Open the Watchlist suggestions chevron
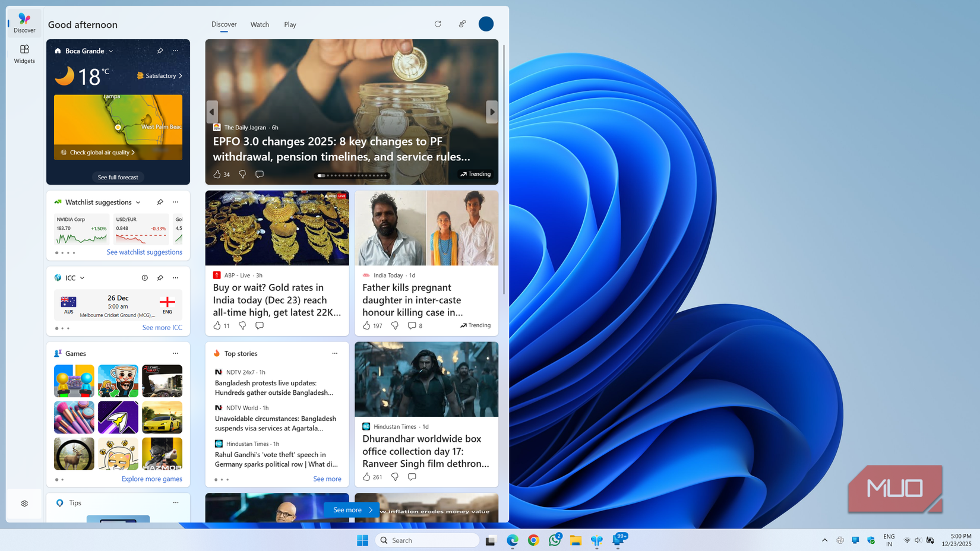Image resolution: width=980 pixels, height=551 pixels. [138, 202]
